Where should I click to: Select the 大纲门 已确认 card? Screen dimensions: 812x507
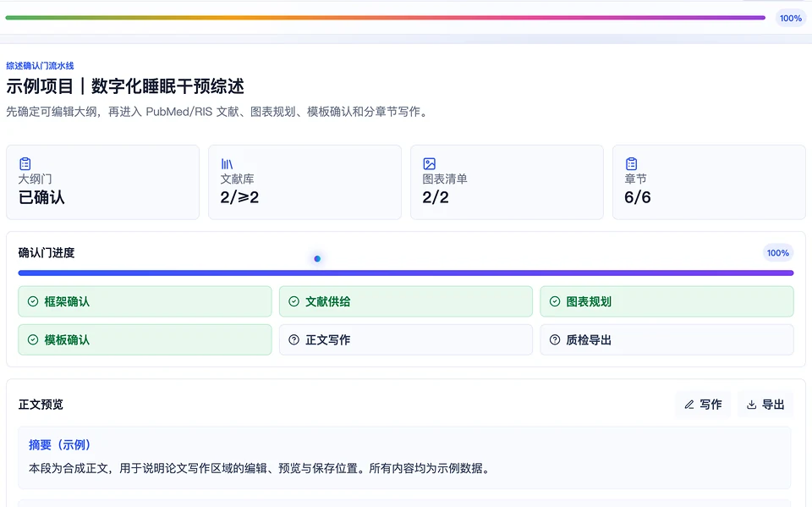[102, 183]
